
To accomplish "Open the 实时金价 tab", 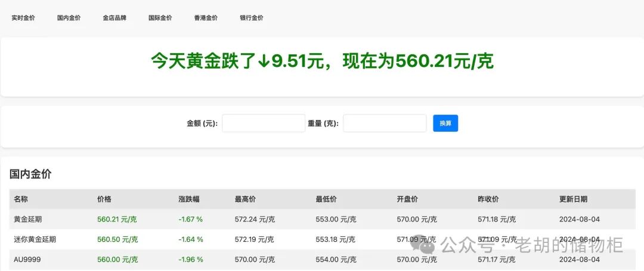I will tap(23, 18).
